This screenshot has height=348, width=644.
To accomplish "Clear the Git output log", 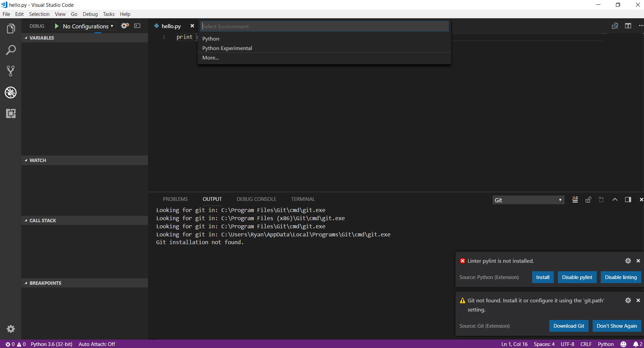I will (575, 200).
